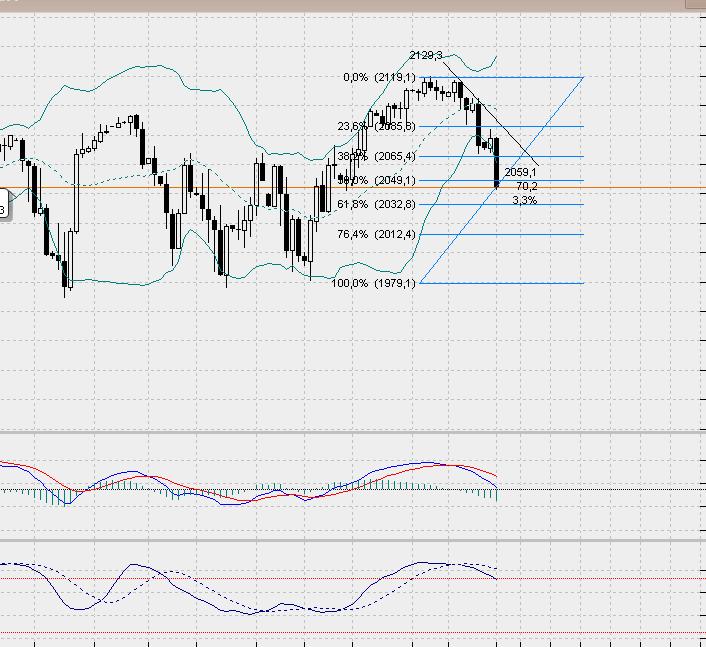Viewport: 706px width, 647px height.
Task: Click the 2129,3 high price label
Action: tap(426, 55)
